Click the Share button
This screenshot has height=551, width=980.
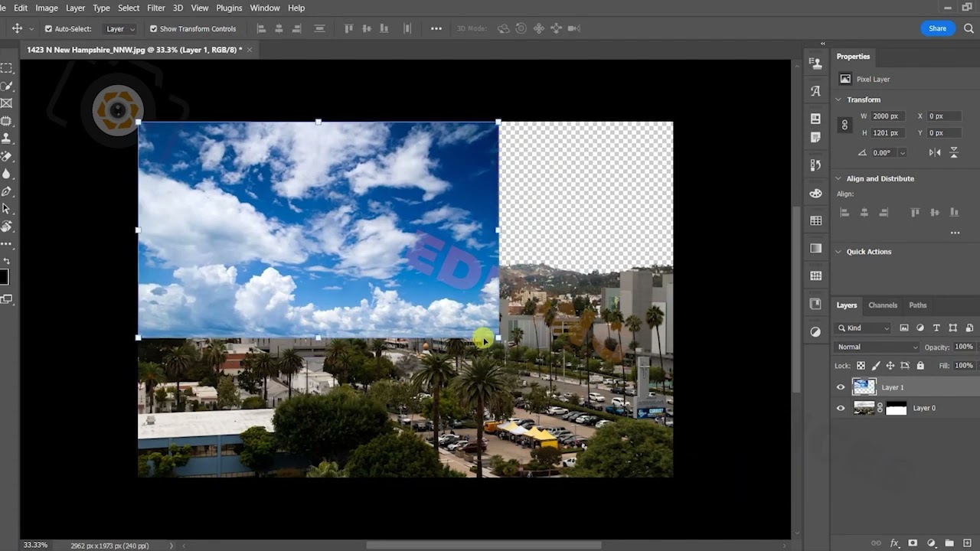coord(937,28)
